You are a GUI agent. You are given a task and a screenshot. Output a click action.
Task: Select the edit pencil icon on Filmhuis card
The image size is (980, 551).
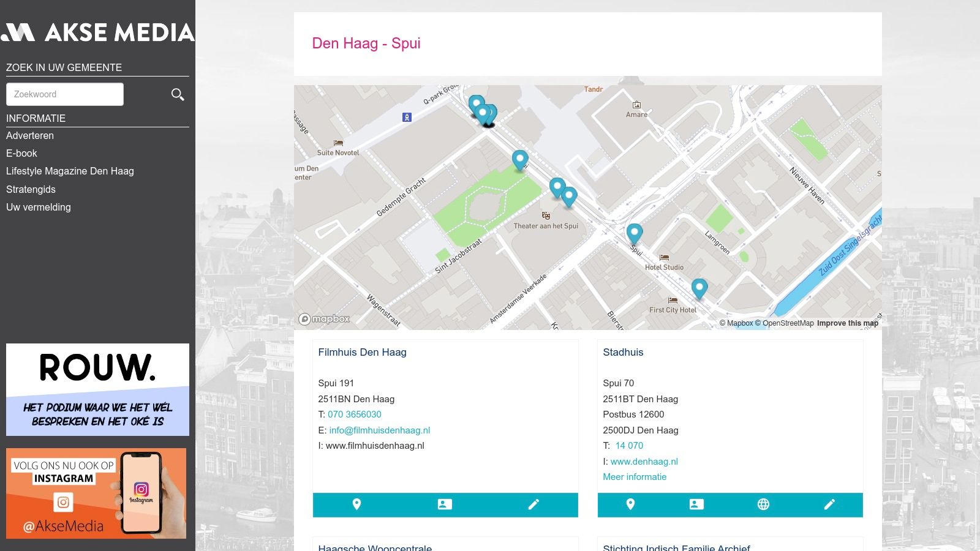pyautogui.click(x=533, y=504)
